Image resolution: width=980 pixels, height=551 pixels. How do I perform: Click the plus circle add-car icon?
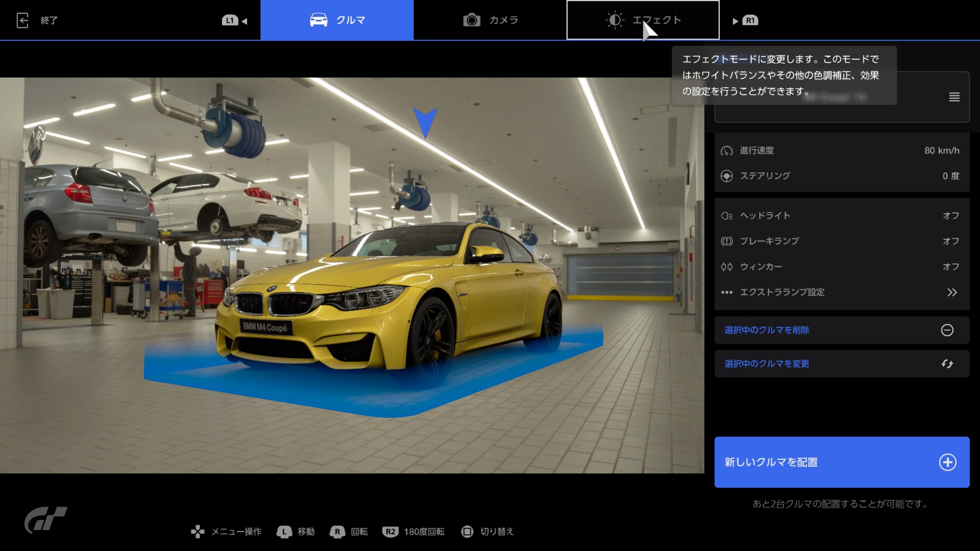[x=947, y=462]
